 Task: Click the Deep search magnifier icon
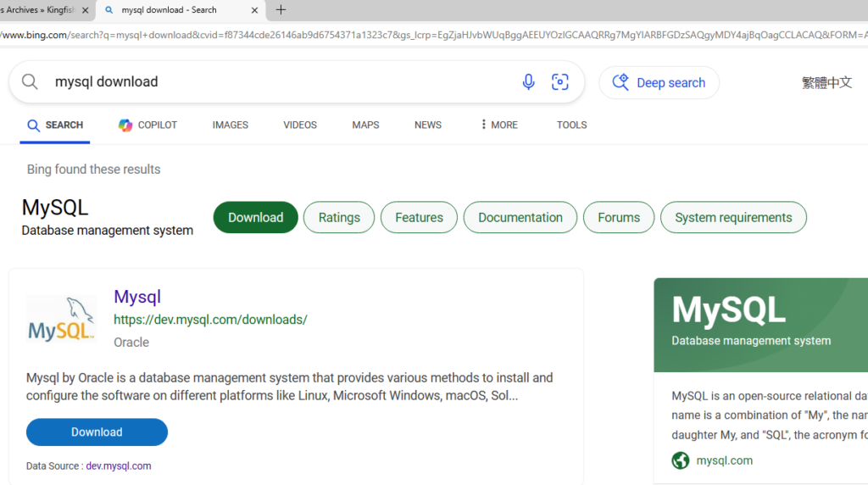pos(620,82)
